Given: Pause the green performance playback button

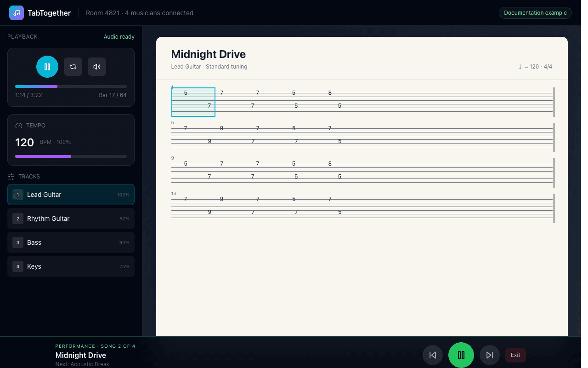Looking at the screenshot, I should coord(461,355).
